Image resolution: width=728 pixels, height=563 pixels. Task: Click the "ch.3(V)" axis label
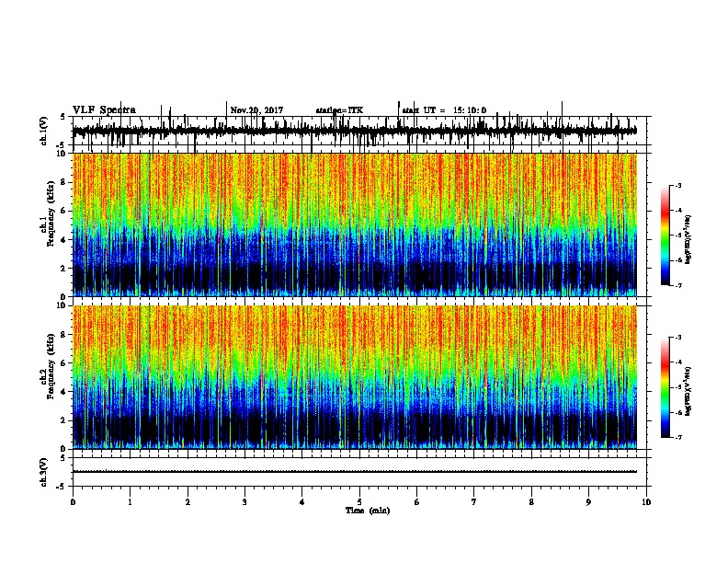pyautogui.click(x=44, y=473)
